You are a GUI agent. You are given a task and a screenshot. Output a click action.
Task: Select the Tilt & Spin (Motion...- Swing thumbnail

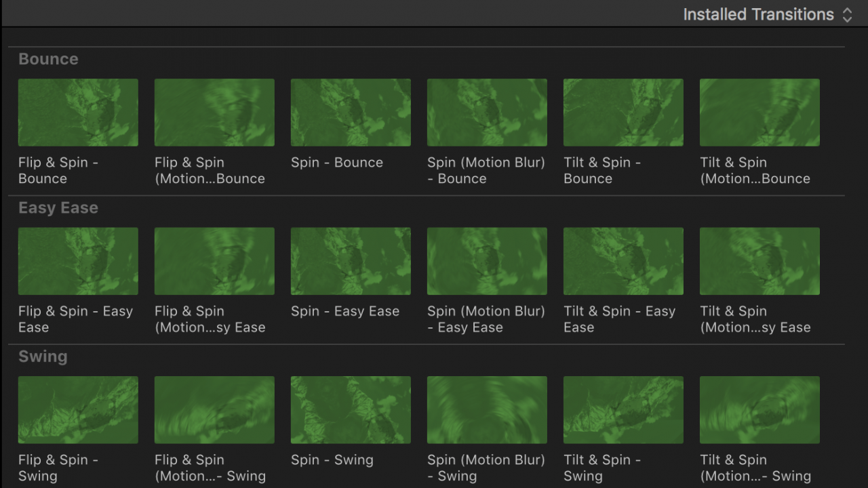[x=759, y=410]
